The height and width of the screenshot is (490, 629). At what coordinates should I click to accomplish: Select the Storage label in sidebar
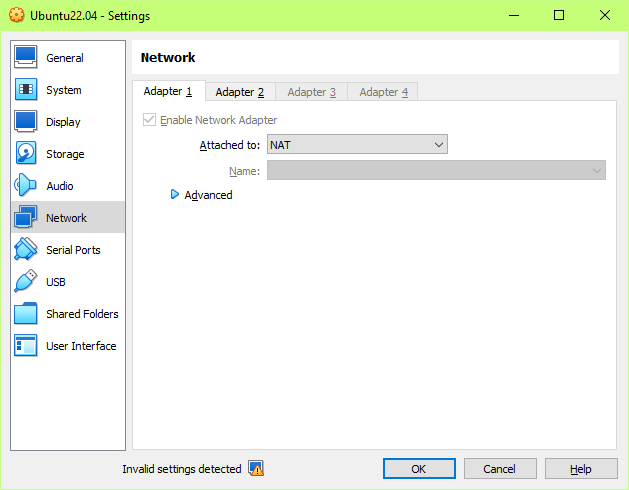pyautogui.click(x=65, y=154)
